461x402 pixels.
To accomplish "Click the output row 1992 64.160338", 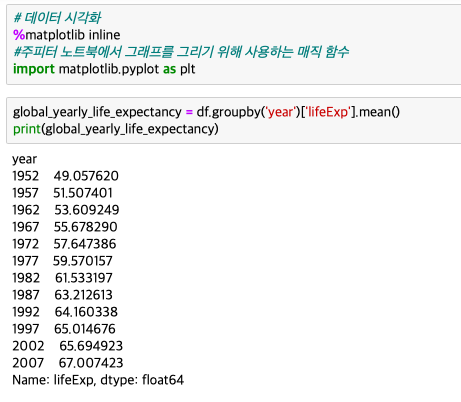I will (65, 312).
